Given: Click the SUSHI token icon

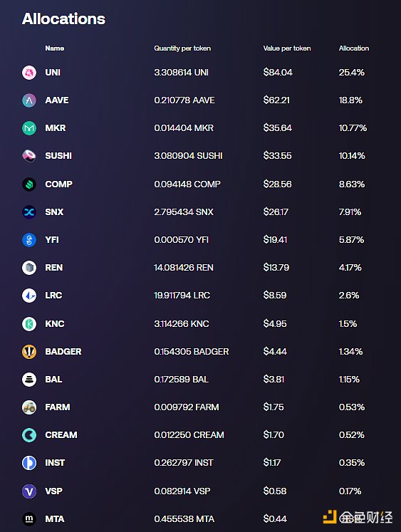Looking at the screenshot, I should [x=29, y=156].
